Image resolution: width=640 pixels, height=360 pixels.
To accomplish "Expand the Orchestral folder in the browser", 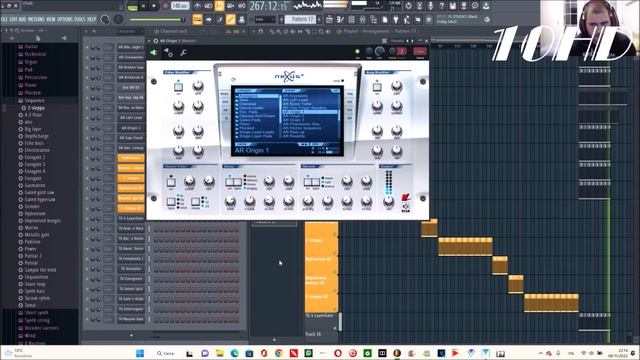I will [x=35, y=54].
